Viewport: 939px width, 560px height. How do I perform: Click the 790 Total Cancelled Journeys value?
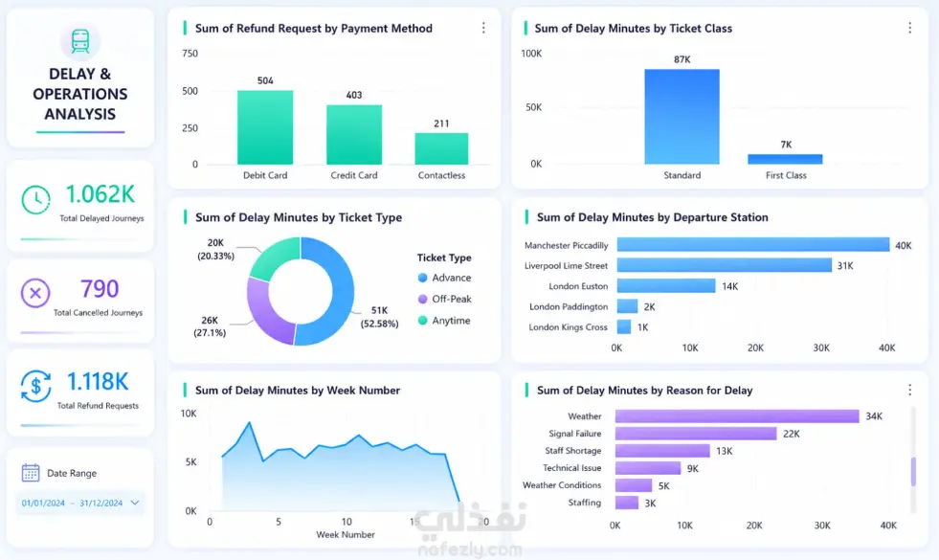(100, 289)
